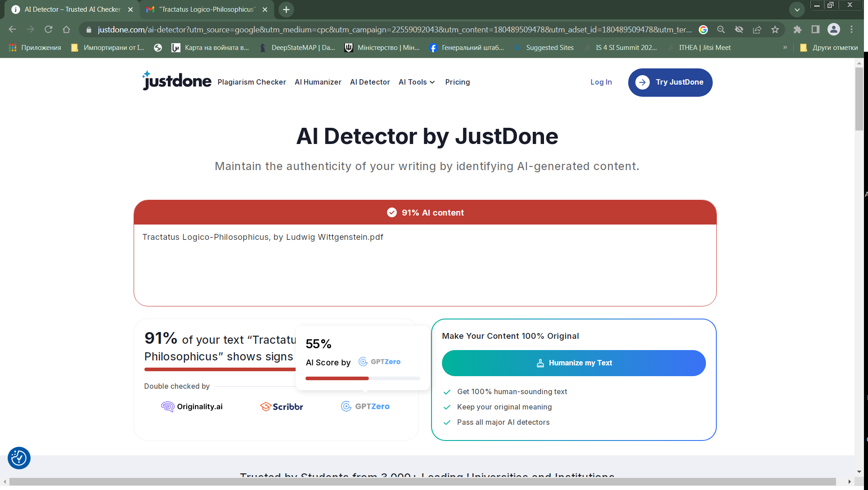
Task: Open the tab search dropdown arrow
Action: pos(797,9)
